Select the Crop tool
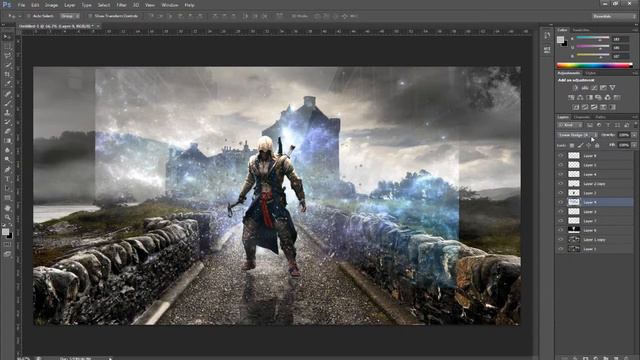 7,74
